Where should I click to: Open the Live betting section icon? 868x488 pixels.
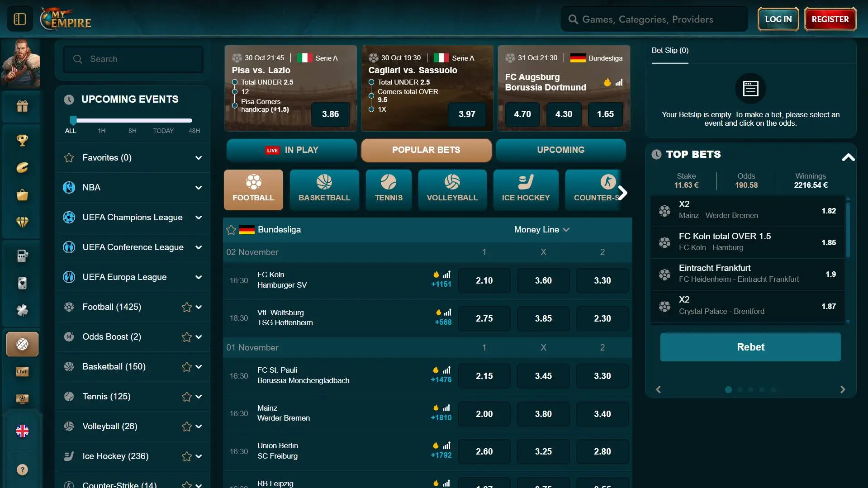[x=21, y=371]
